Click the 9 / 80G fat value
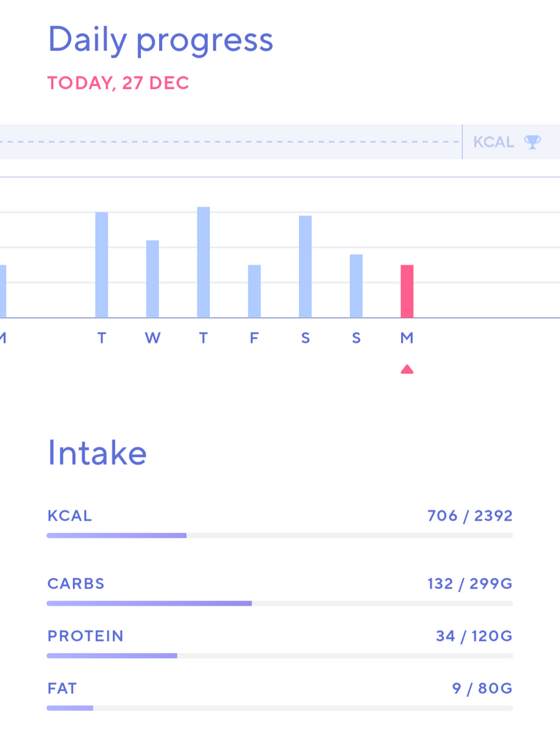The image size is (560, 737). [482, 689]
